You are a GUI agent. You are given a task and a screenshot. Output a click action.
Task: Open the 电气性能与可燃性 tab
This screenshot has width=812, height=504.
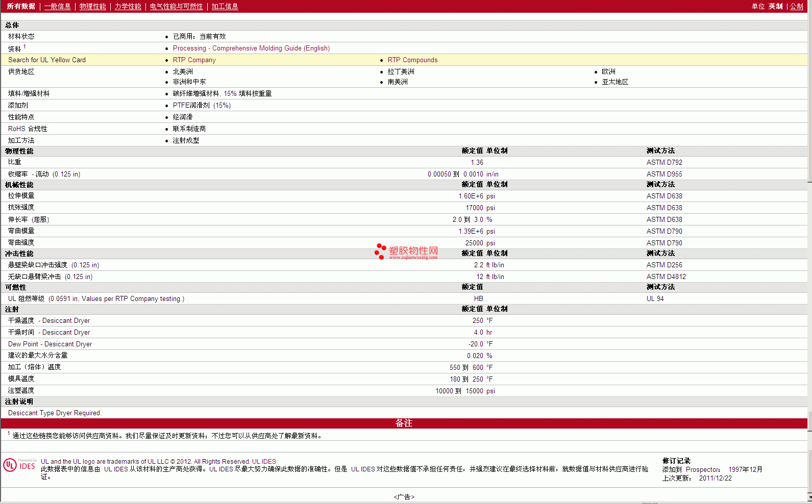pos(176,6)
